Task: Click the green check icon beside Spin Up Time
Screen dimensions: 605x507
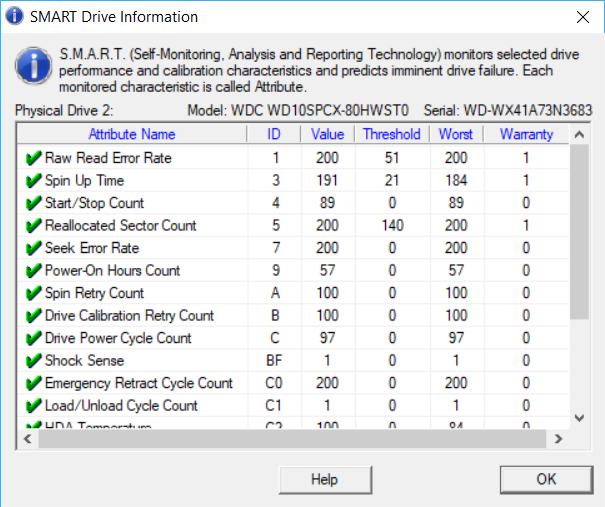Action: 34,181
